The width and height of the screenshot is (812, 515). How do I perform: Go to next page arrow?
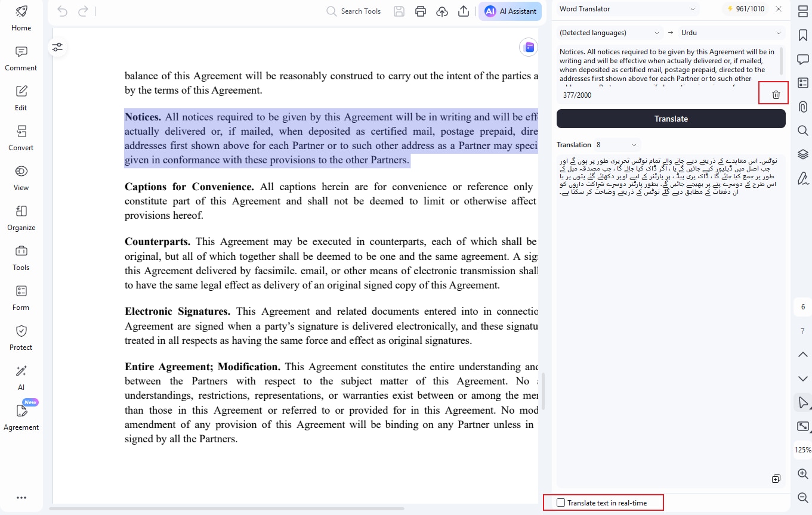tap(803, 379)
